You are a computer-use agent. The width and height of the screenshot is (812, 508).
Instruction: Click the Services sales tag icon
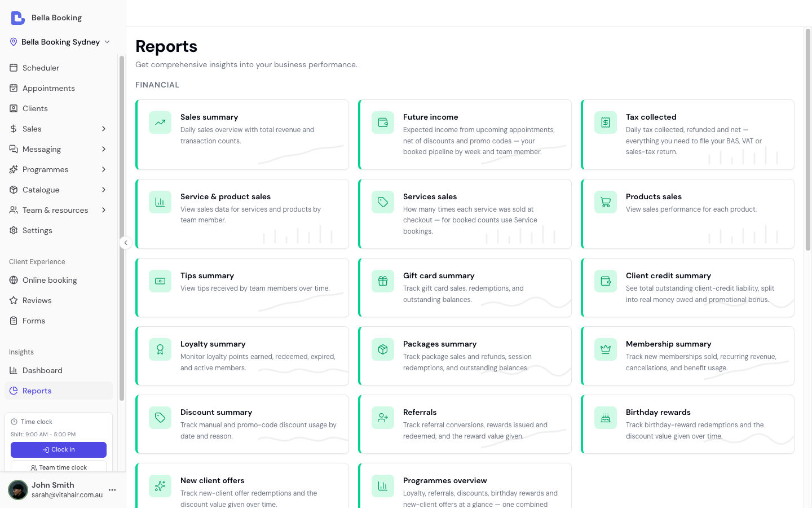tap(383, 202)
